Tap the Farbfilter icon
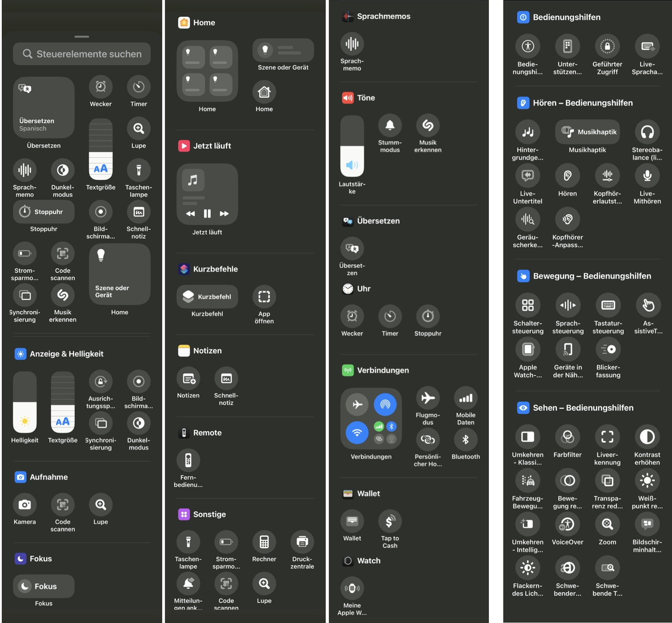This screenshot has width=672, height=623. (568, 437)
